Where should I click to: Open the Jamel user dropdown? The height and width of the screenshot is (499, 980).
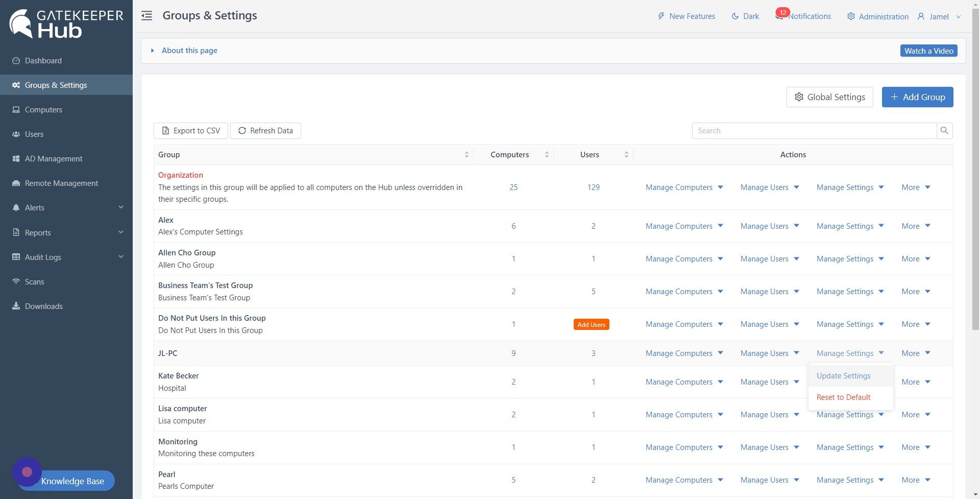[939, 16]
